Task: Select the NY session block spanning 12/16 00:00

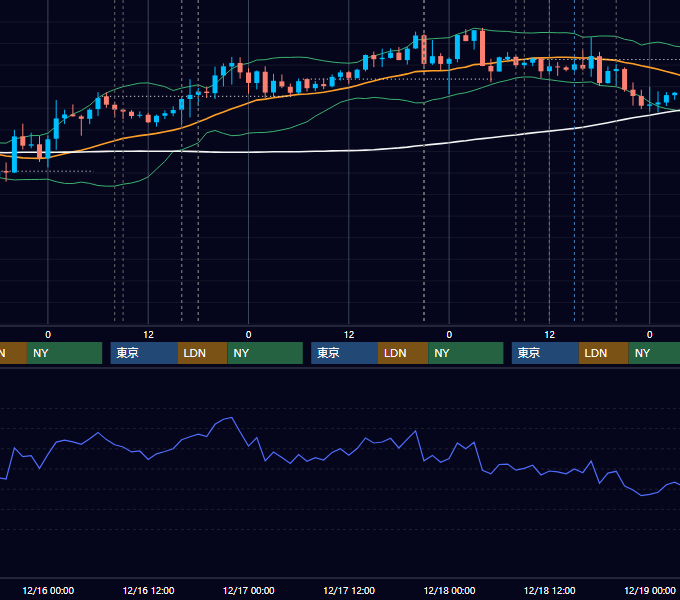Action: coord(64,353)
